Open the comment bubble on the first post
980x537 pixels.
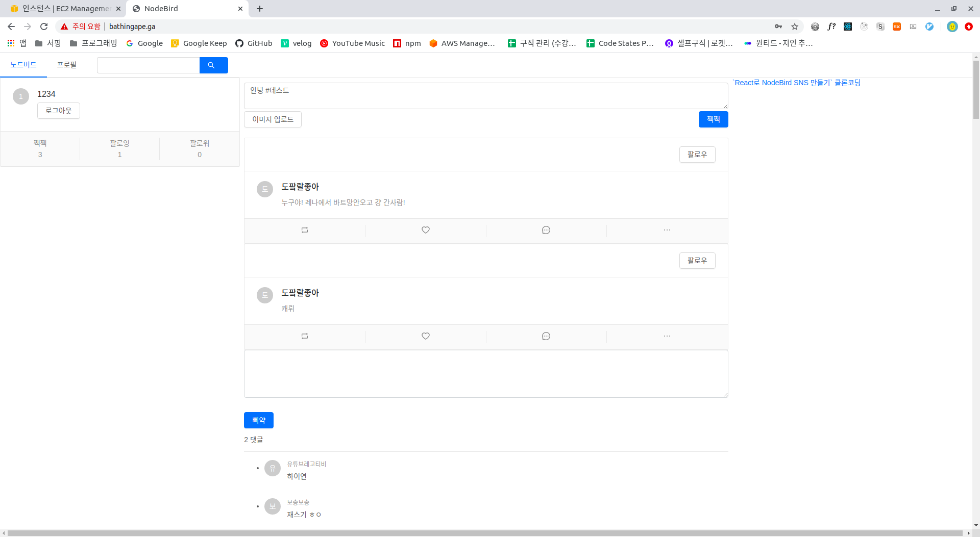(x=546, y=230)
